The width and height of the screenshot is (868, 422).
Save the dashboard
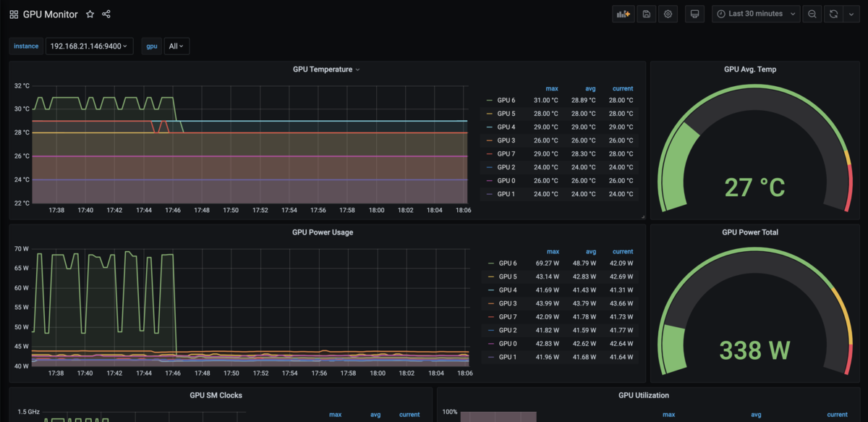click(646, 14)
